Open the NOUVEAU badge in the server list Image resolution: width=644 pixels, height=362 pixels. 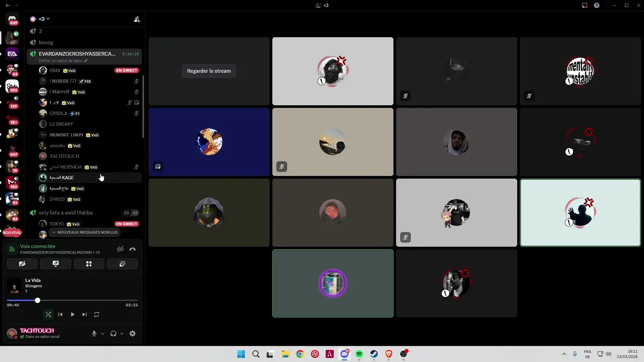click(x=12, y=232)
